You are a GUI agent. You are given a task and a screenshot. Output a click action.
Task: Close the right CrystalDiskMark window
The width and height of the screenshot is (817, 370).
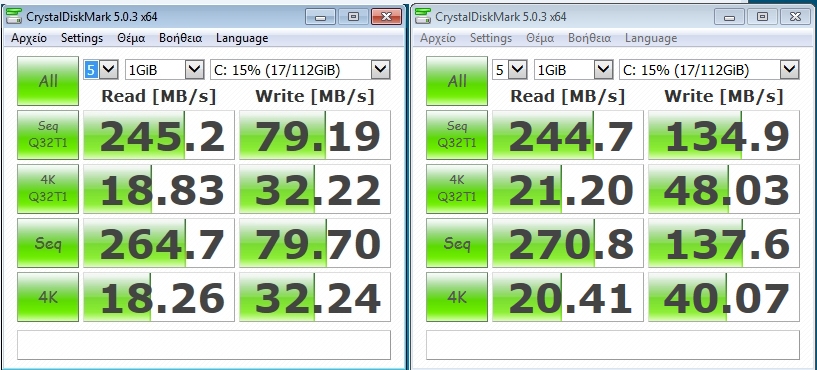795,17
